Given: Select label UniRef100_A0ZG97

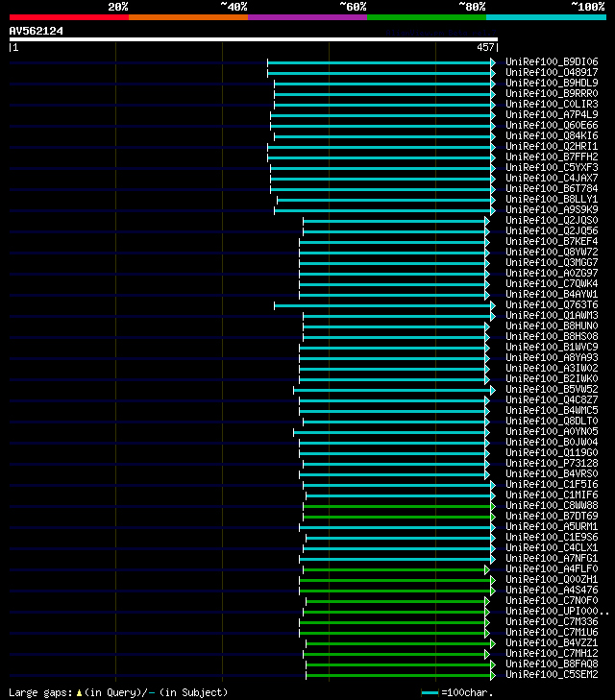Looking at the screenshot, I should [x=552, y=274].
